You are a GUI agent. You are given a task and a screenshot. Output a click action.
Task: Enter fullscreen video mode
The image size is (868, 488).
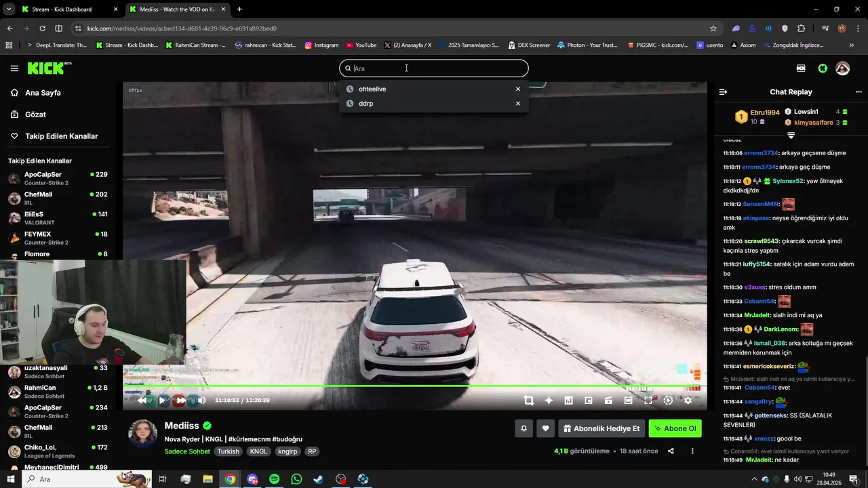coord(648,401)
